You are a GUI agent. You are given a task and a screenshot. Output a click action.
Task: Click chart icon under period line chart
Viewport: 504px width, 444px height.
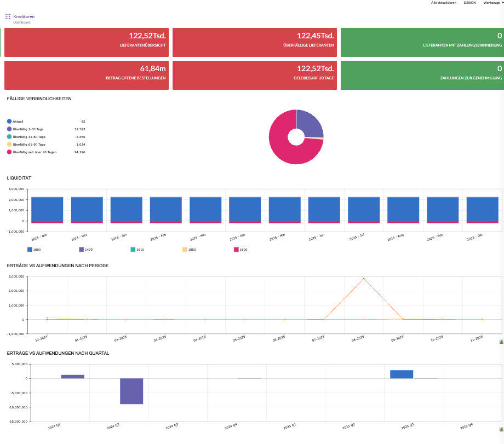[x=501, y=342]
